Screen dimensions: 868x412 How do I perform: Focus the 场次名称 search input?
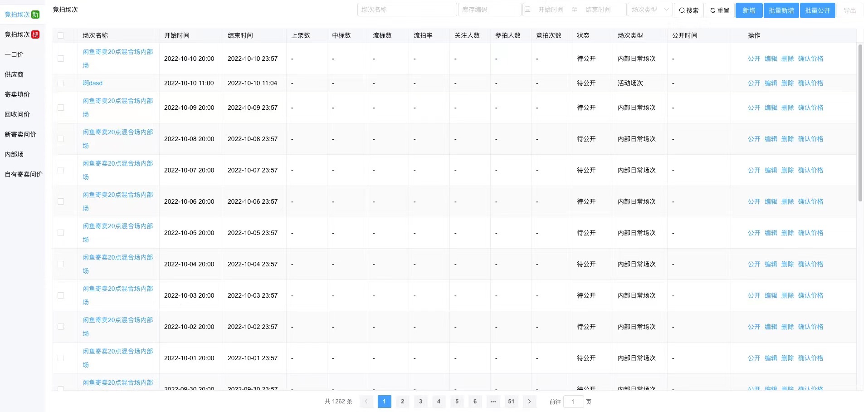[x=407, y=10]
